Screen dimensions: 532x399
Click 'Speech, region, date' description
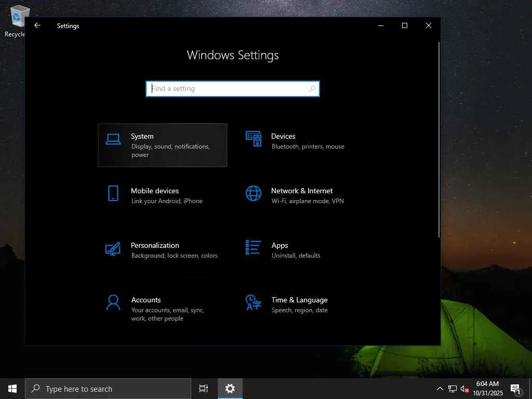point(300,311)
